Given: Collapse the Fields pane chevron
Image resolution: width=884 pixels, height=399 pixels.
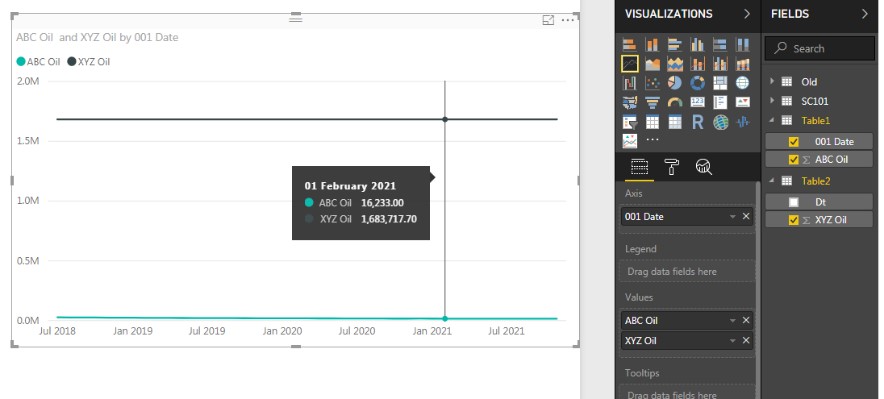Looking at the screenshot, I should [x=865, y=14].
